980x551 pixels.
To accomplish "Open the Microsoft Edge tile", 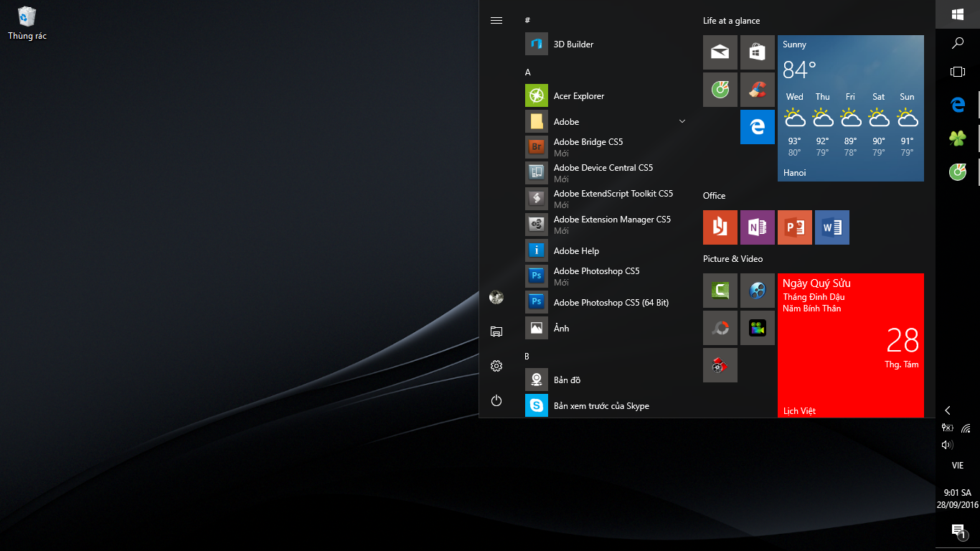I will [758, 127].
